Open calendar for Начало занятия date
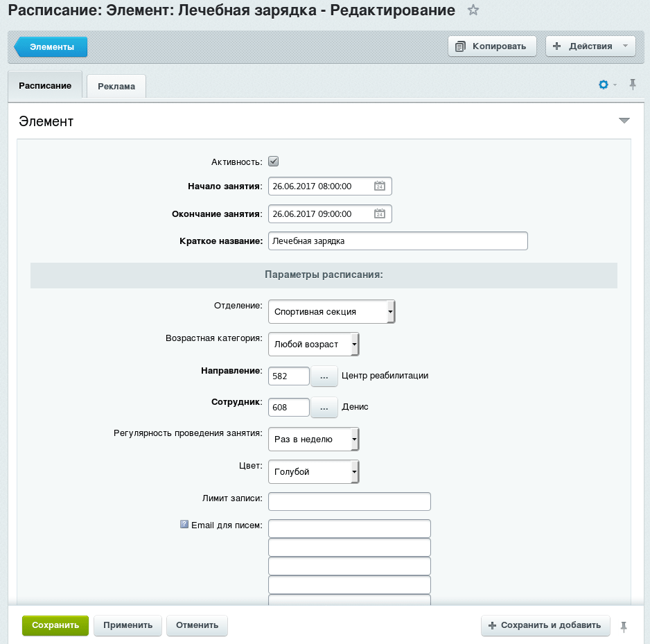Screen dimensions: 650x644 coord(379,186)
